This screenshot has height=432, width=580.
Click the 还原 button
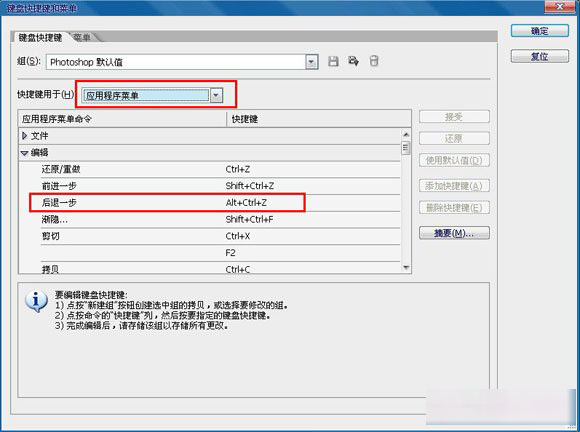click(454, 139)
